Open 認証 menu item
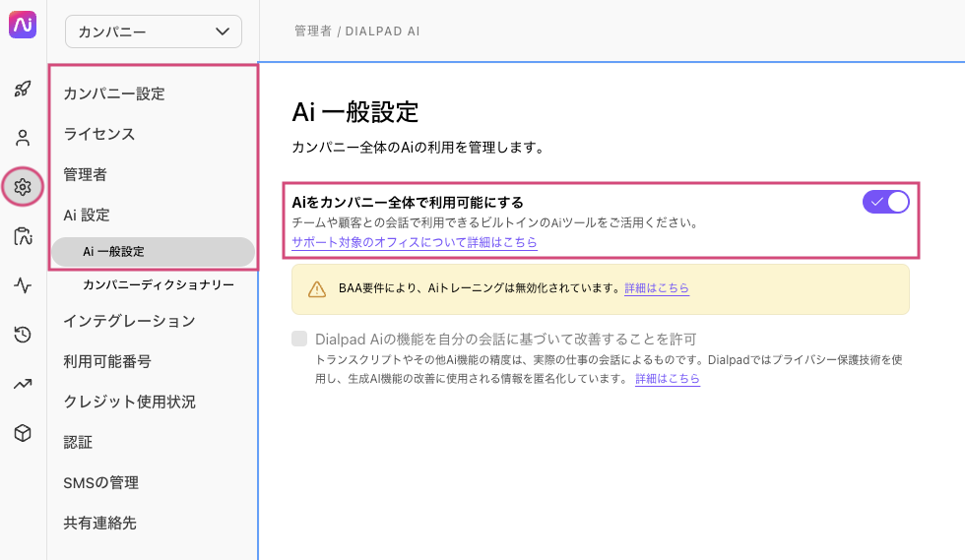 (78, 443)
